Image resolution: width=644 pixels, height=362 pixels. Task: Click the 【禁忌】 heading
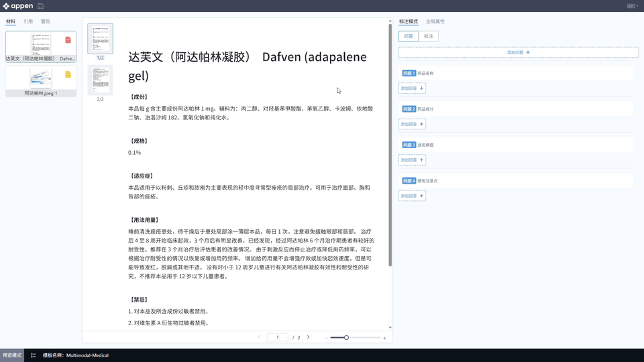coord(139,300)
